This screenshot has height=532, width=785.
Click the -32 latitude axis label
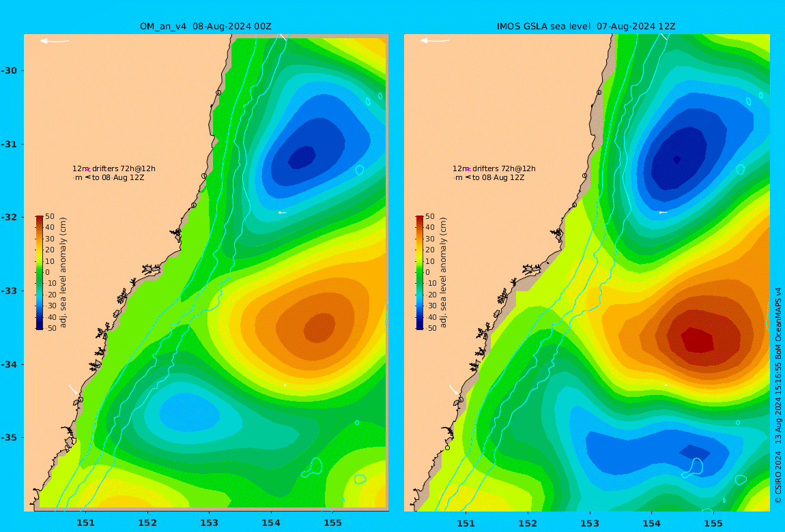[9, 217]
